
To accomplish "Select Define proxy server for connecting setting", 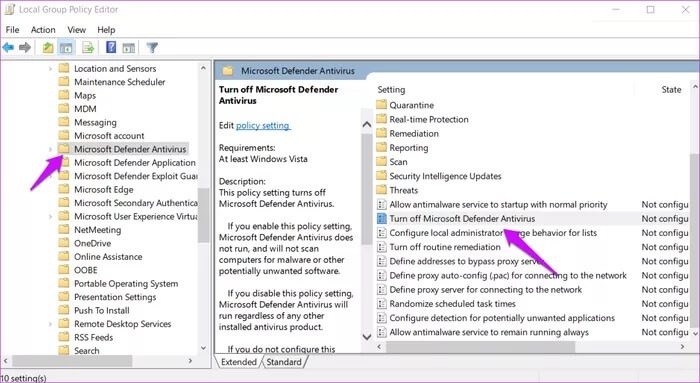I will (486, 289).
